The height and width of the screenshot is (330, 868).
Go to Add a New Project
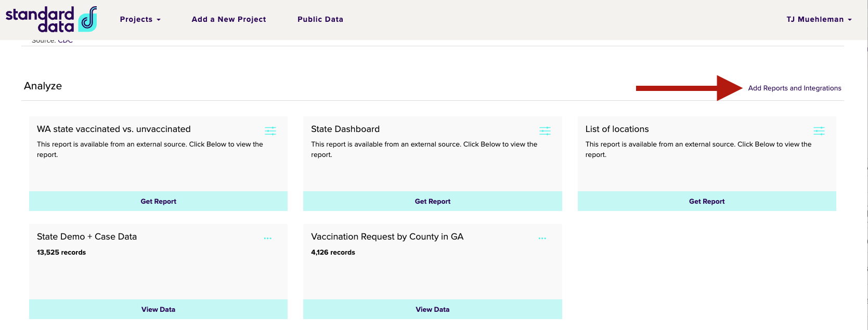228,19
